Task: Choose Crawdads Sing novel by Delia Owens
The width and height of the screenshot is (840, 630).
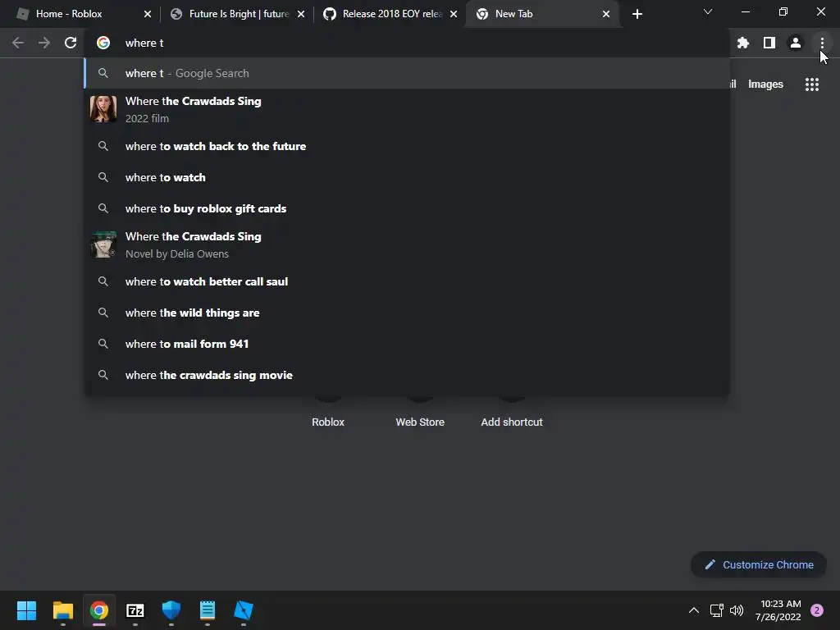Action: [407, 244]
